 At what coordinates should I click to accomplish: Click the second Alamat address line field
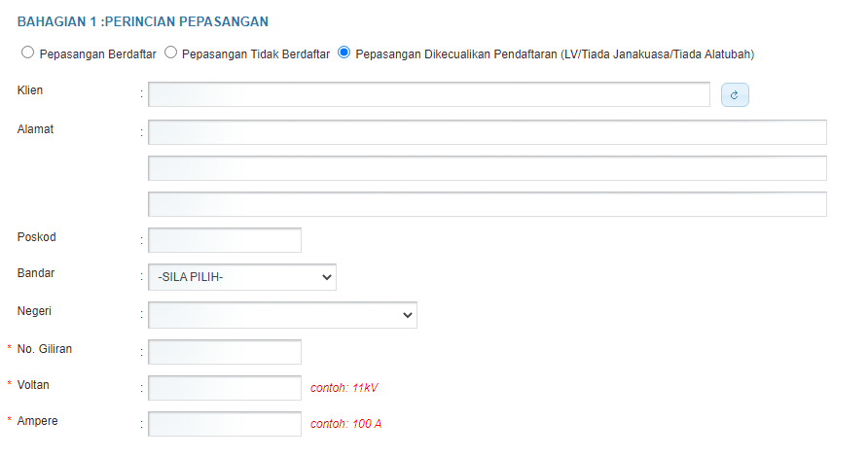pyautogui.click(x=488, y=168)
